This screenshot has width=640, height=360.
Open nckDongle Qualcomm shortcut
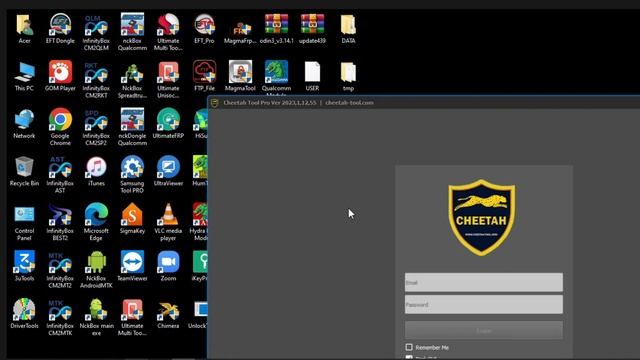click(132, 120)
